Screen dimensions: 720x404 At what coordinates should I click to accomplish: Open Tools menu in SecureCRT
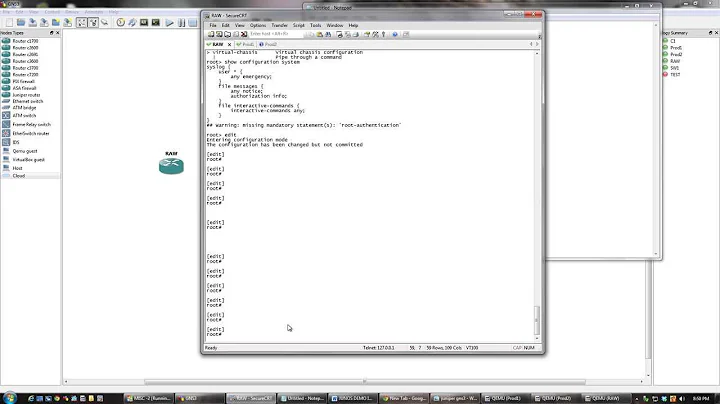pos(315,25)
